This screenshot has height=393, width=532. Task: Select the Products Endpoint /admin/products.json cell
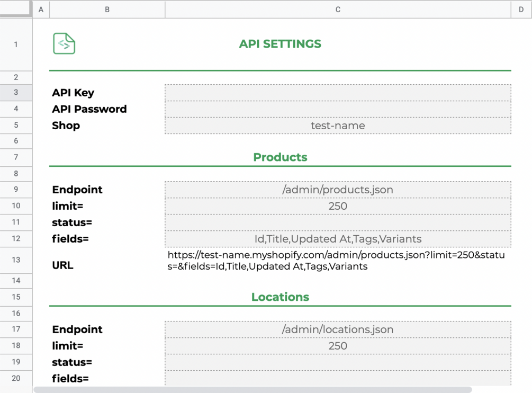[338, 190]
